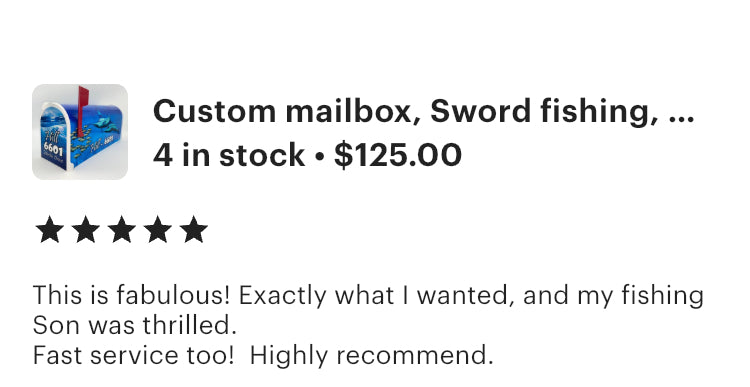Click the $125.00 price
The width and height of the screenshot is (750, 387).
[x=397, y=155]
